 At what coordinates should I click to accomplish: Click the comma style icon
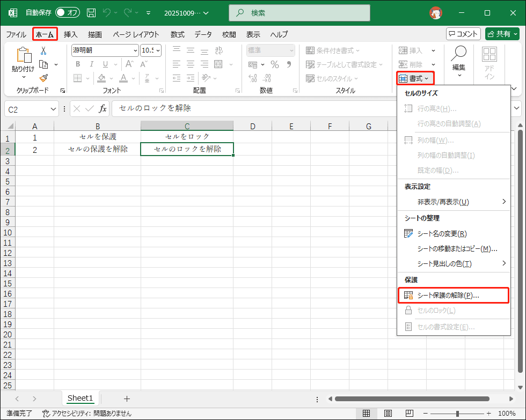click(289, 64)
